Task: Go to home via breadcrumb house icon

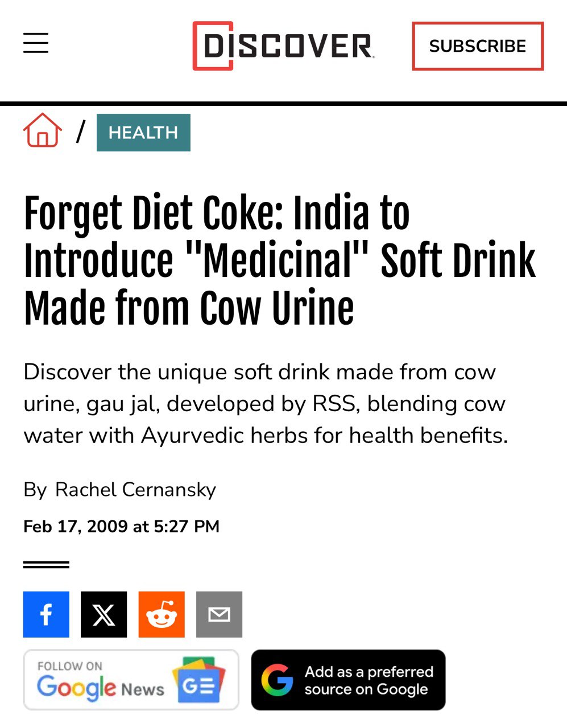Action: [x=42, y=131]
